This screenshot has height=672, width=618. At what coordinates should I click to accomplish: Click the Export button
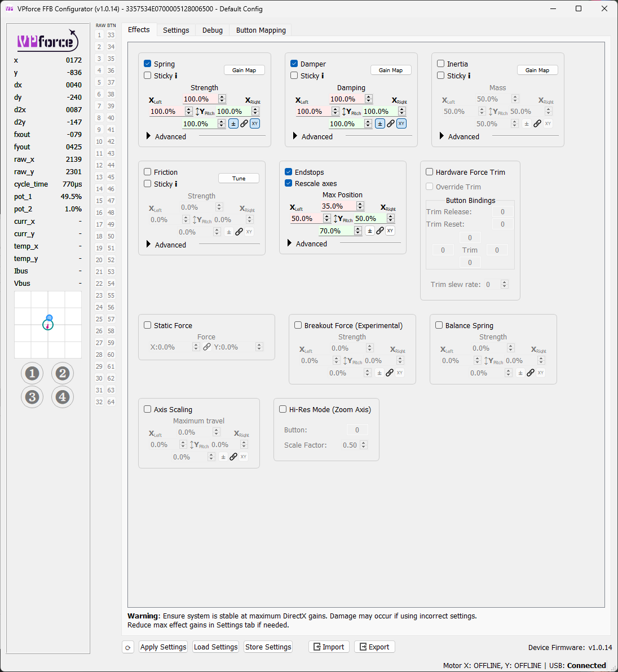pyautogui.click(x=374, y=647)
